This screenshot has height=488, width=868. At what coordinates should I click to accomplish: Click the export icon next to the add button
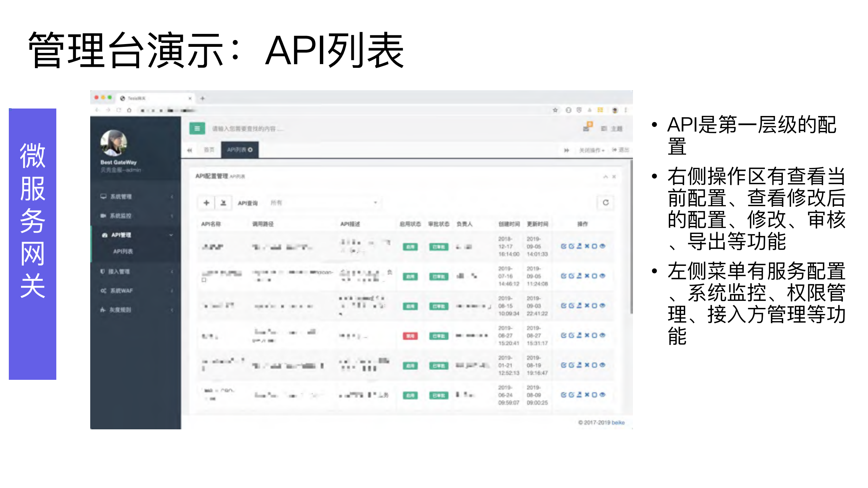click(224, 203)
